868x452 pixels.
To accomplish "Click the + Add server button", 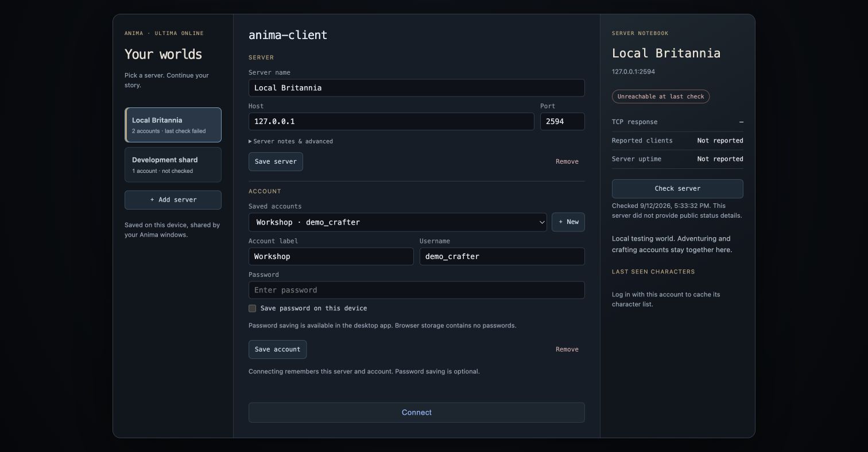I will point(173,200).
